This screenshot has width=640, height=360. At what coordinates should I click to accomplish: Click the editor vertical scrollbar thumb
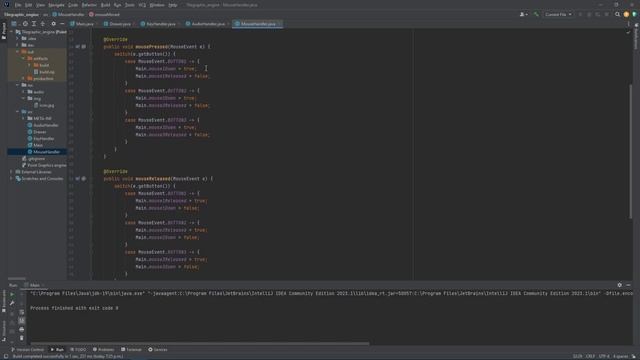631,151
